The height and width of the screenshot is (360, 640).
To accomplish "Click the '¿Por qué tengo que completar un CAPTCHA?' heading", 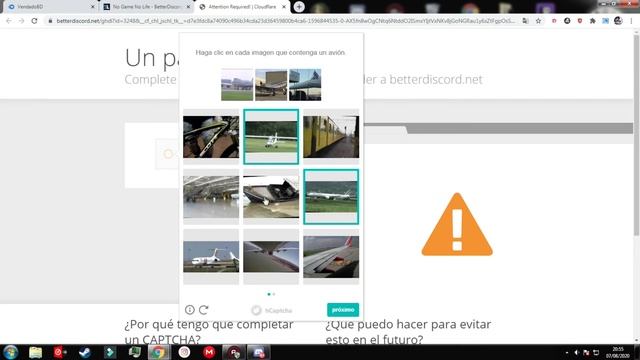I will [x=209, y=332].
